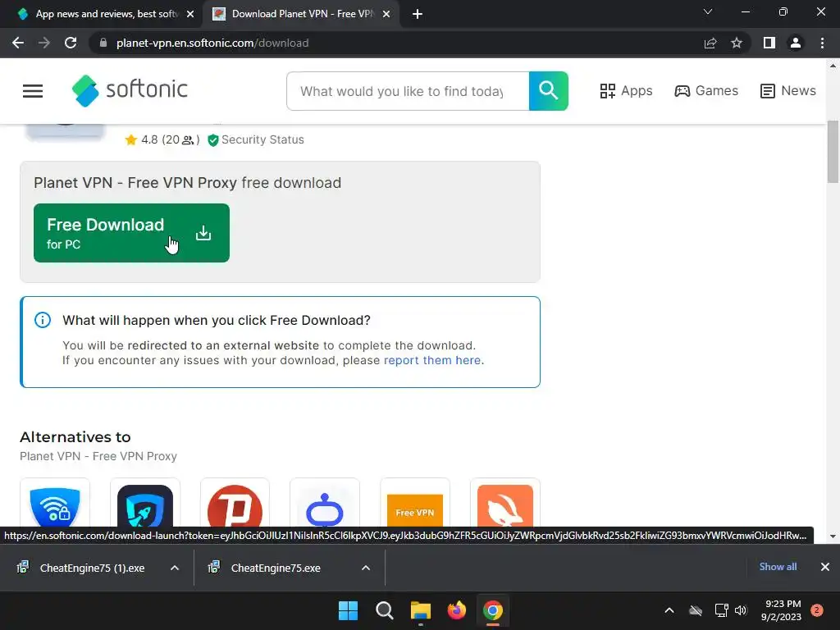Show hidden tray icons chevron
Image resolution: width=840 pixels, height=630 pixels.
point(669,610)
